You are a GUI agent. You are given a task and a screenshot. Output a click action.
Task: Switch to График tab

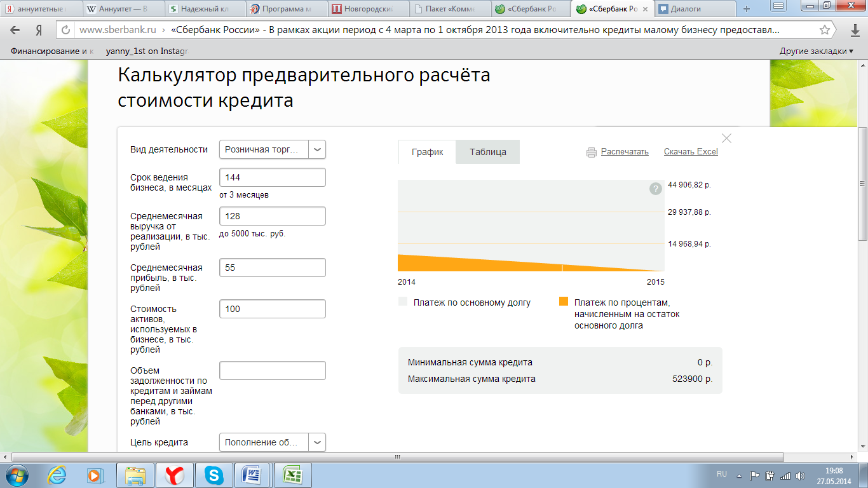(427, 152)
